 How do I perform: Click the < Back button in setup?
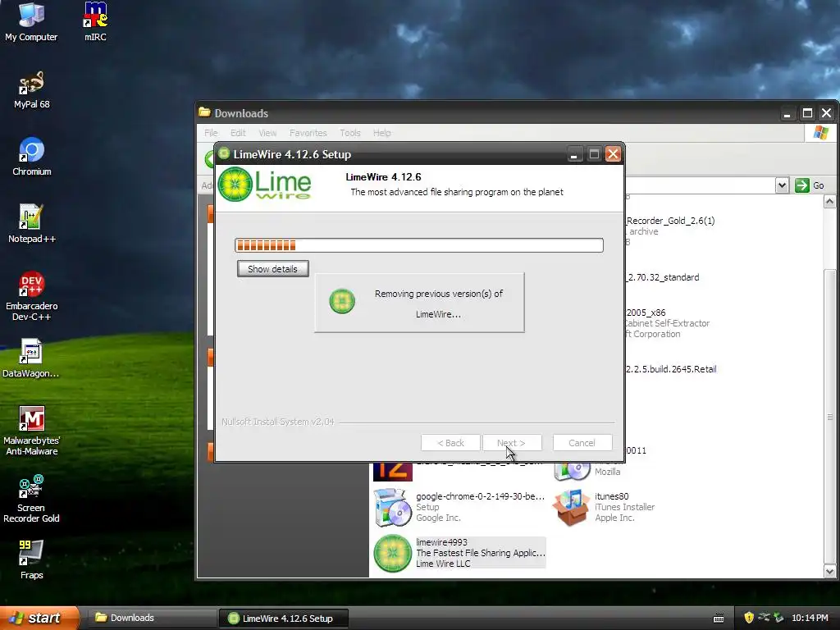point(450,443)
